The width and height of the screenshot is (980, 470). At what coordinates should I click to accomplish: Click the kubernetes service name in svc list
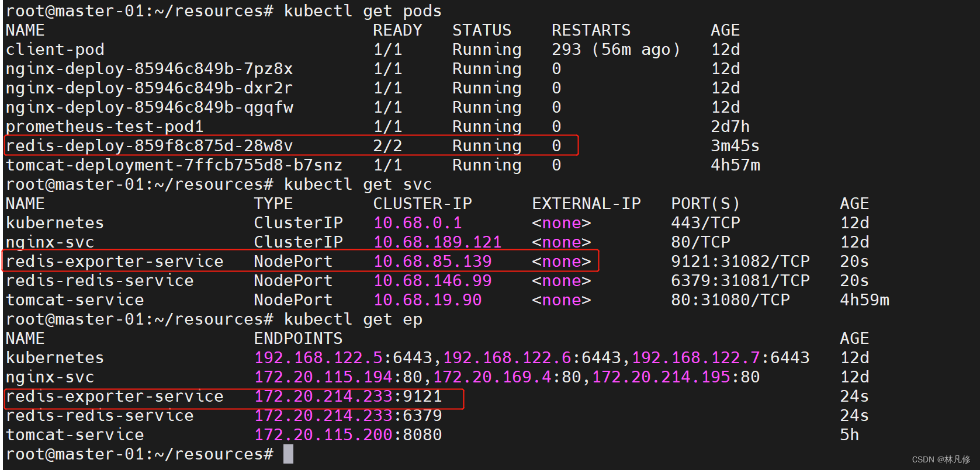click(55, 223)
